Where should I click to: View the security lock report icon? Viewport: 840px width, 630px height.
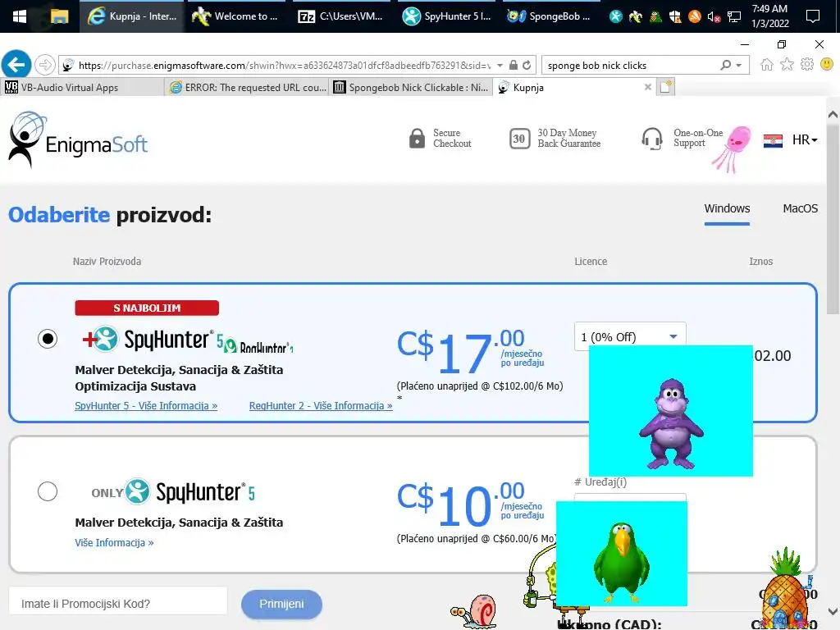tap(514, 66)
